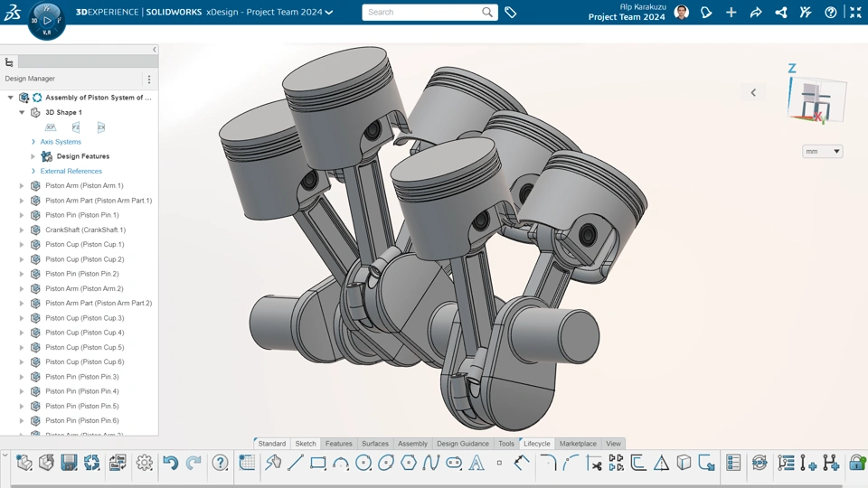868x488 pixels.
Task: Switch to the Standard tab
Action: click(x=271, y=443)
